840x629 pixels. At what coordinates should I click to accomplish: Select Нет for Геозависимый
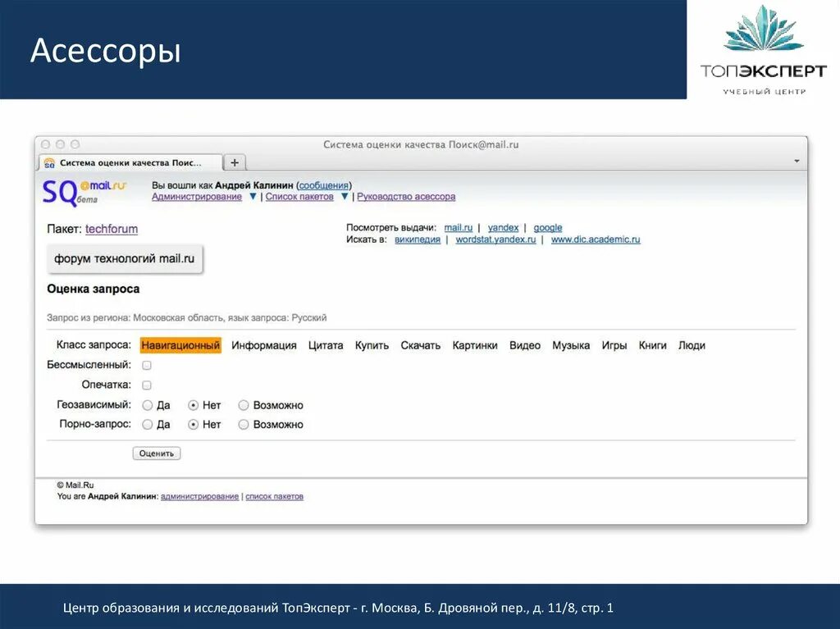[x=194, y=406]
